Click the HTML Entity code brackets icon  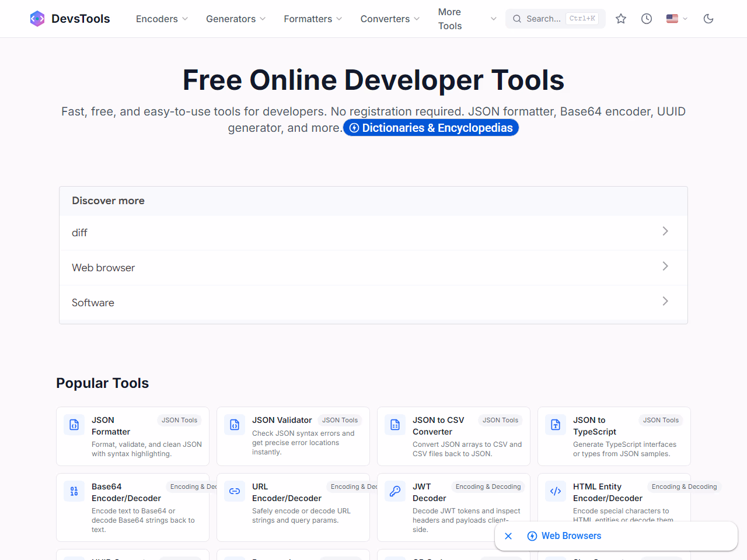pos(556,491)
